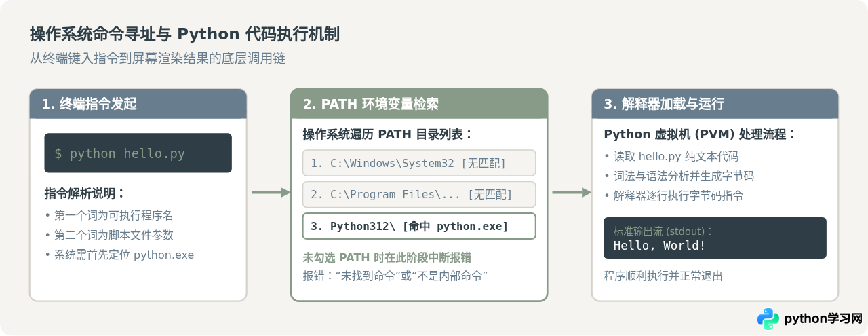Select the row 2. C:\Program Files\... [无匹配]
The image size is (868, 336).
coord(419,194)
